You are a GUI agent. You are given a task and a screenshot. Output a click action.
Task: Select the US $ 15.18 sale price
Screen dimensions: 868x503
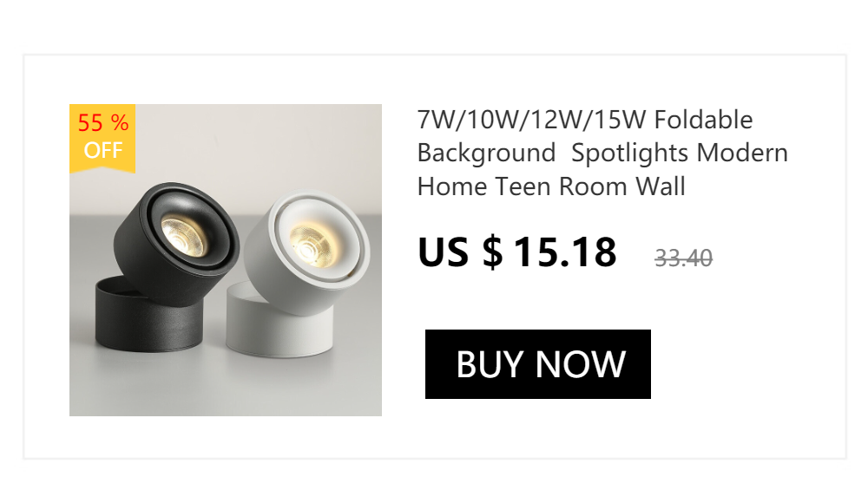pyautogui.click(x=517, y=252)
